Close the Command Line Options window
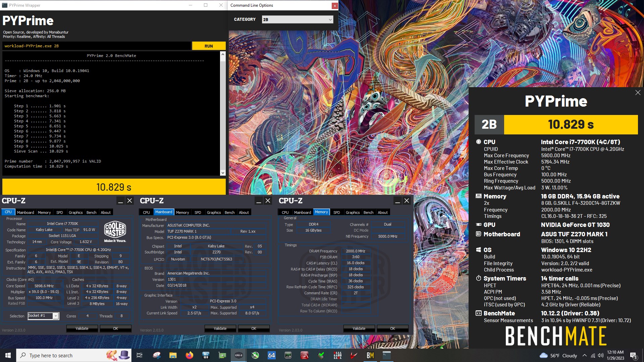Screen dimensions: 644x362 (334, 5)
